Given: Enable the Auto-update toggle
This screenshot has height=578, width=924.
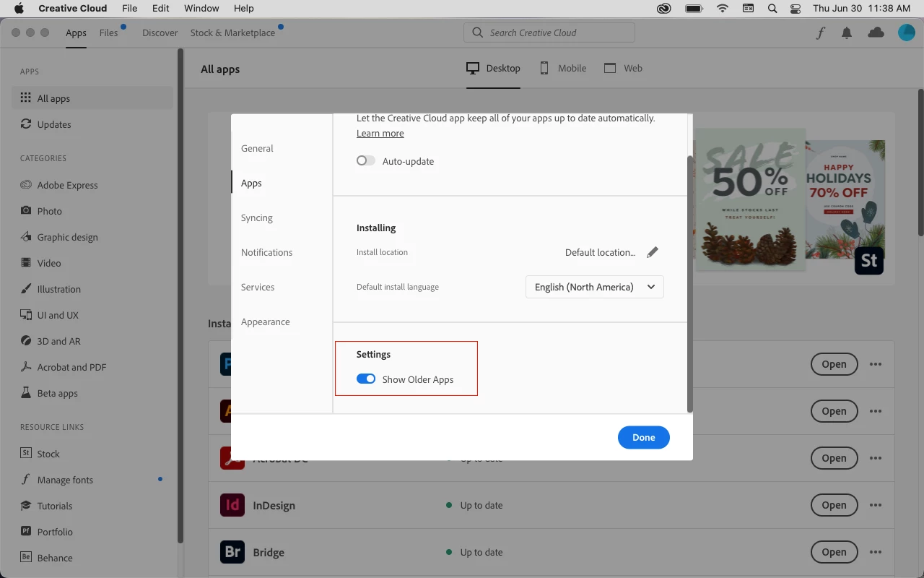Looking at the screenshot, I should 366,161.
